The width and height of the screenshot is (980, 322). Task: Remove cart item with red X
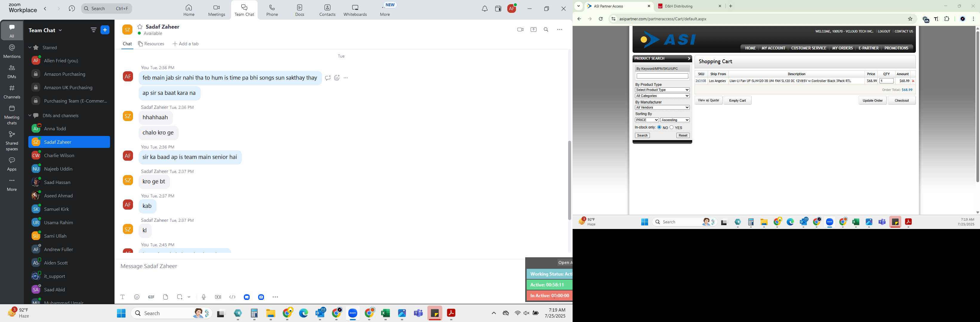[913, 81]
